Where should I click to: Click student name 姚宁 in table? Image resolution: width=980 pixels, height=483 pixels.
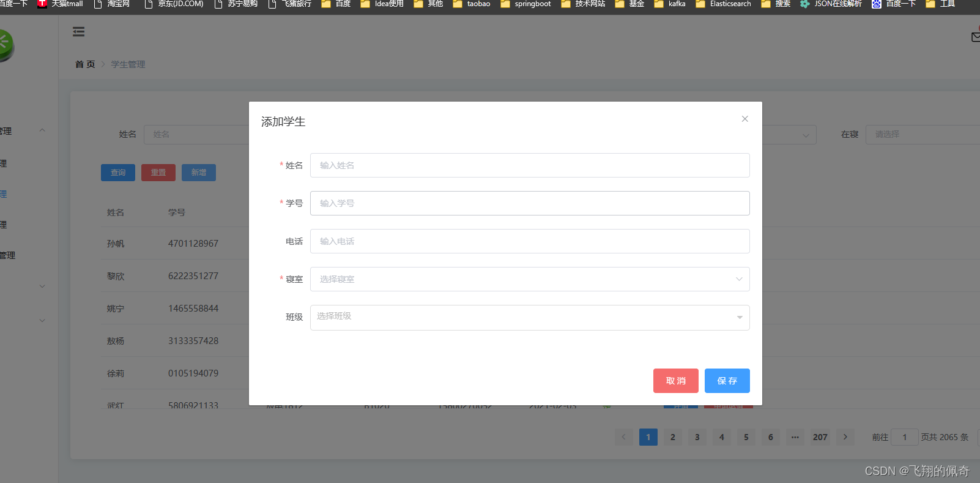coord(116,309)
